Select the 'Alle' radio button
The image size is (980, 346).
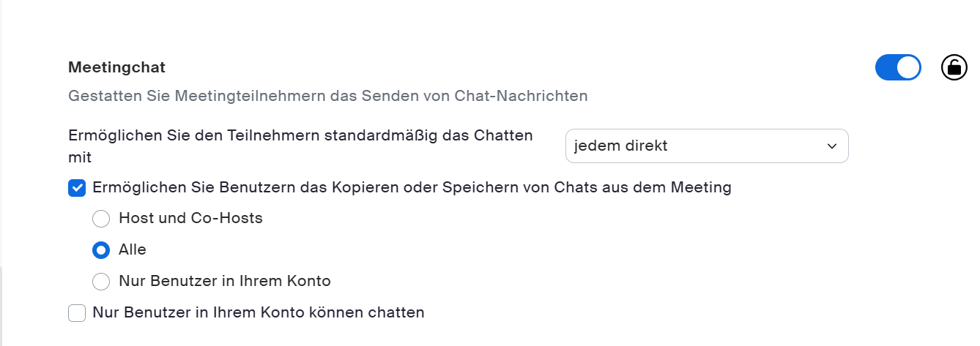point(101,250)
